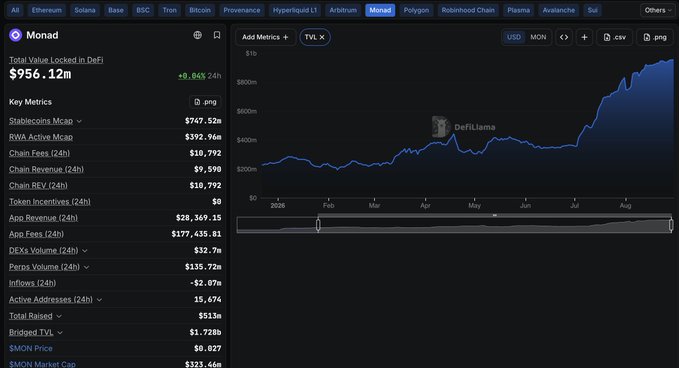Select the Base chain tab
This screenshot has width=679, height=368.
point(116,10)
